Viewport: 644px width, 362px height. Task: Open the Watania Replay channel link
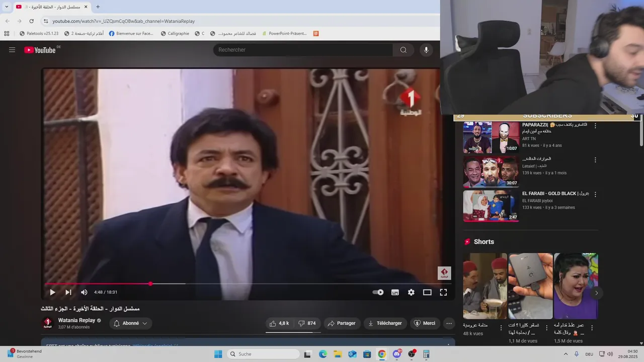coord(76,320)
